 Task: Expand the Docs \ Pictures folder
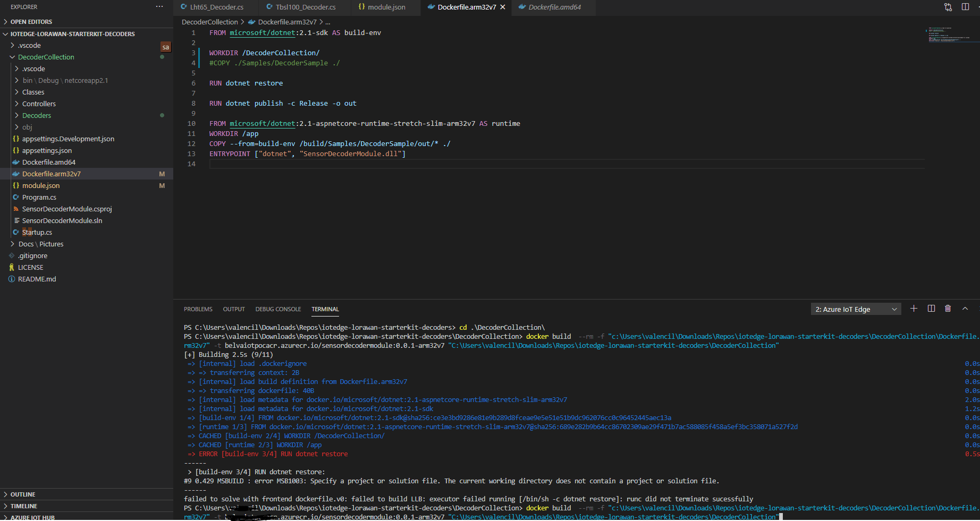[x=87, y=244]
